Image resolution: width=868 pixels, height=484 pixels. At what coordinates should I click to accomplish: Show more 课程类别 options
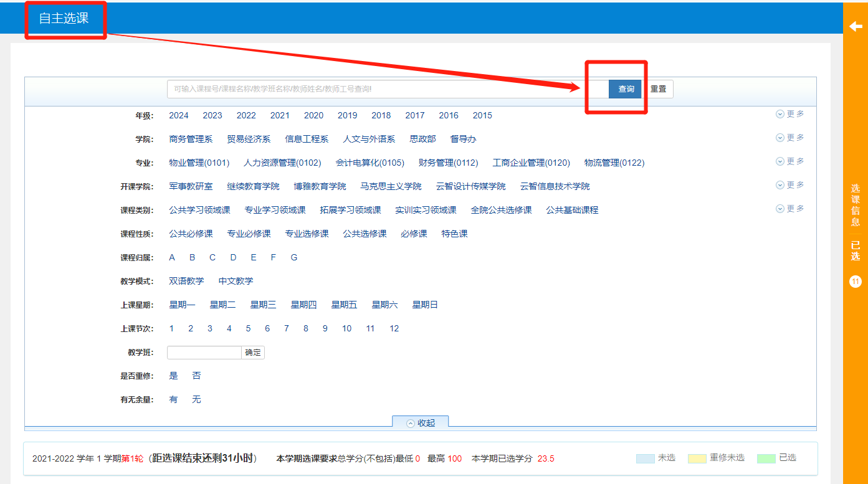[x=789, y=209]
